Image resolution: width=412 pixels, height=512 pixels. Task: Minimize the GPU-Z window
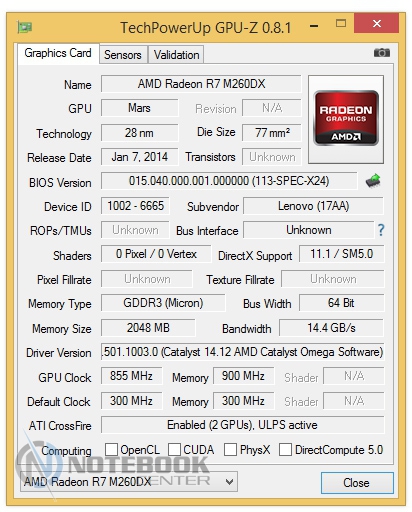[314, 26]
